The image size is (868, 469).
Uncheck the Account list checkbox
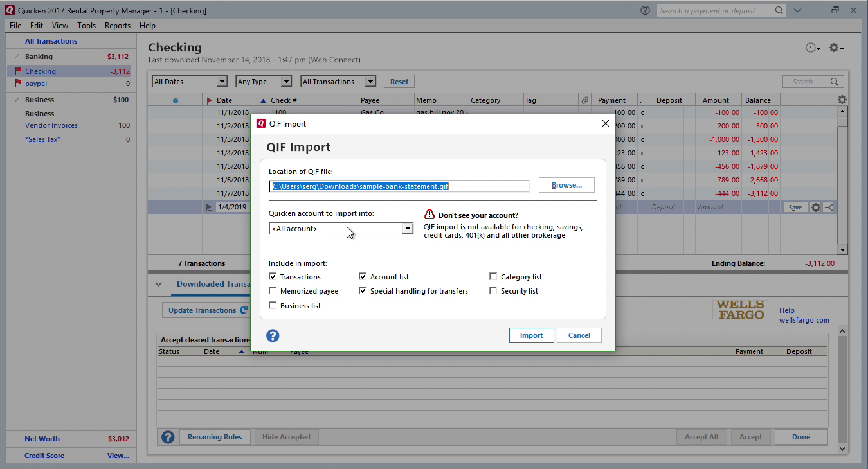(363, 276)
